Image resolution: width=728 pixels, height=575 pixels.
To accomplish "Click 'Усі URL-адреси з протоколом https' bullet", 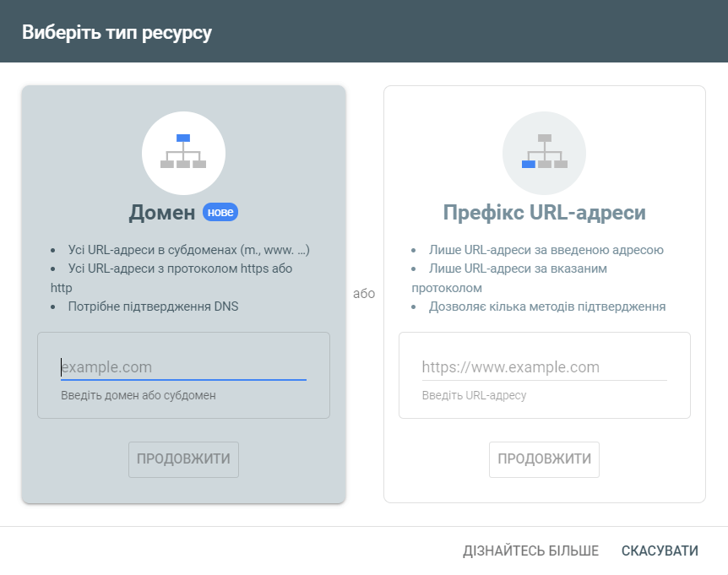I will [171, 278].
